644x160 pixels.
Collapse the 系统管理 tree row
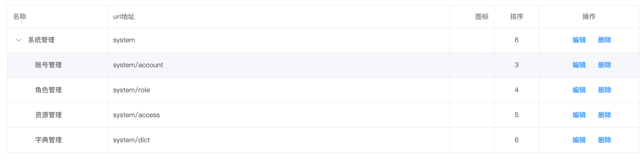(19, 40)
